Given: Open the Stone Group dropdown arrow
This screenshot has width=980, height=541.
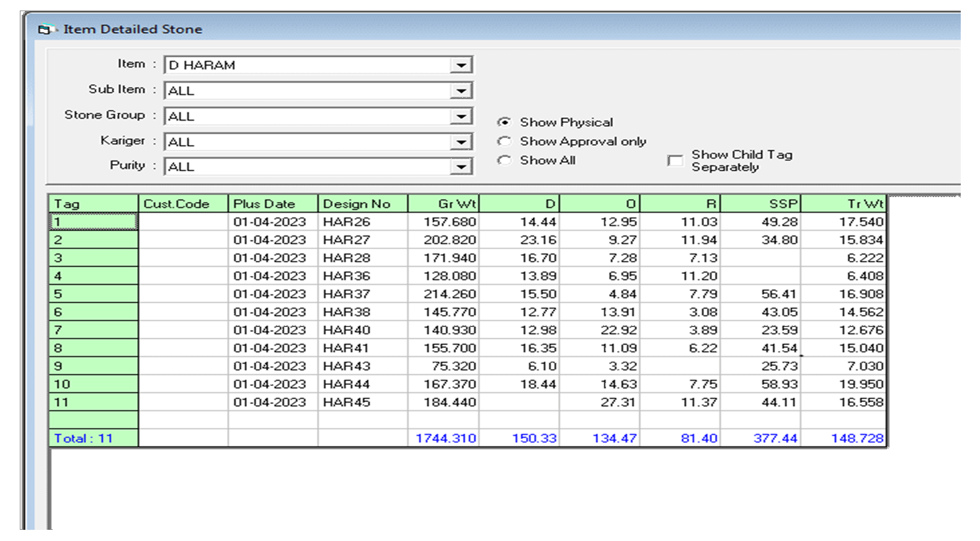Looking at the screenshot, I should [x=461, y=117].
